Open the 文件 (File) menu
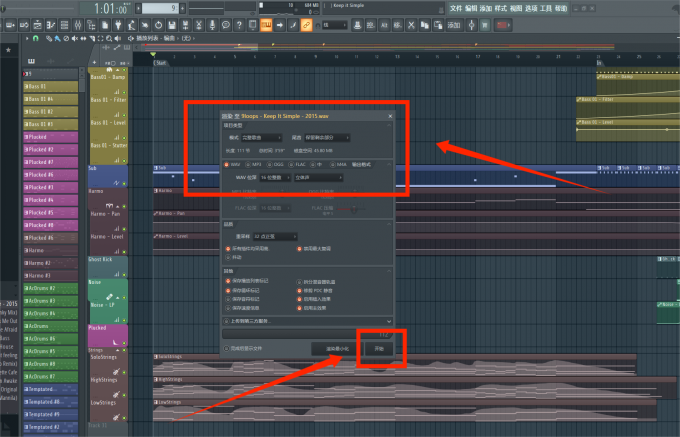680x437 pixels. (x=457, y=7)
